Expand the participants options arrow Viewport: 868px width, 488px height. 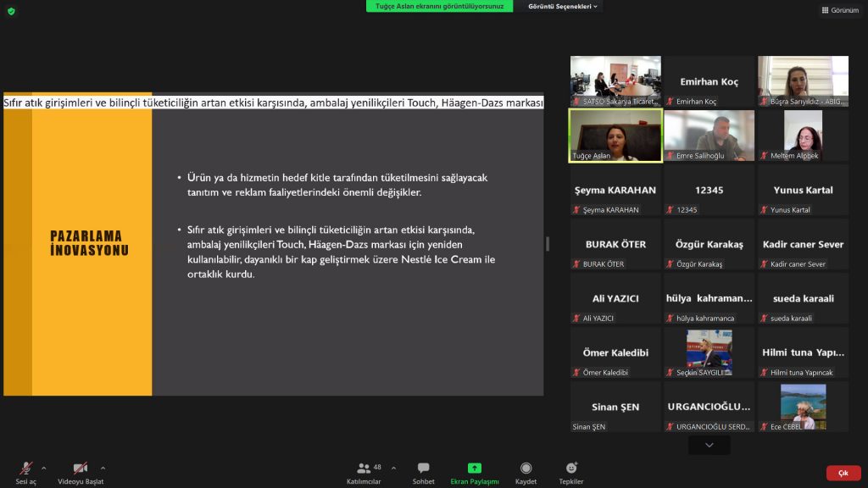click(x=393, y=468)
